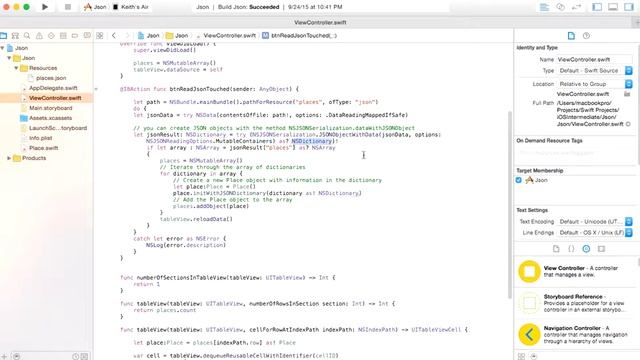Screen dimensions: 640x360
Task: Show the Quick Help inspector
Action: [586, 36]
